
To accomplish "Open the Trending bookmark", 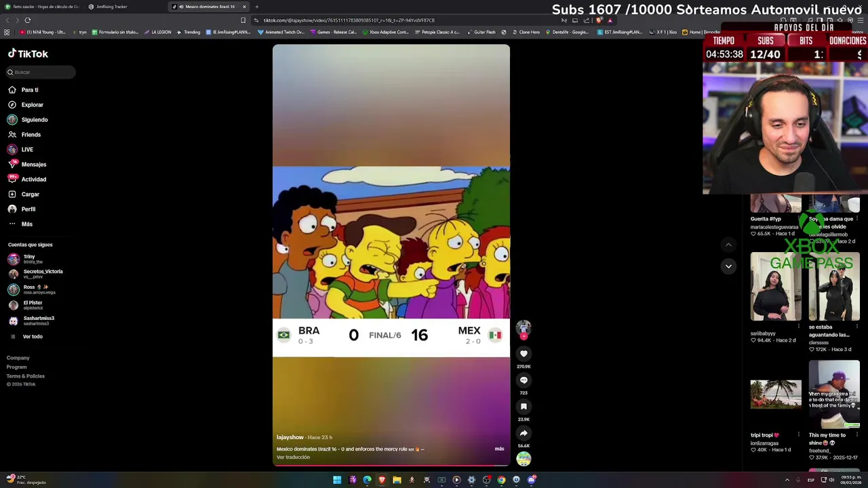I will 189,32.
